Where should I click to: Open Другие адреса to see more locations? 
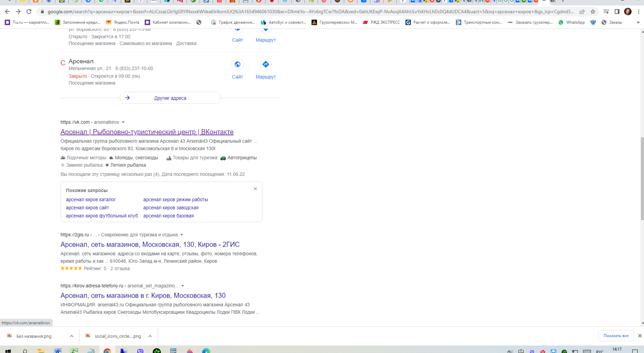(170, 98)
